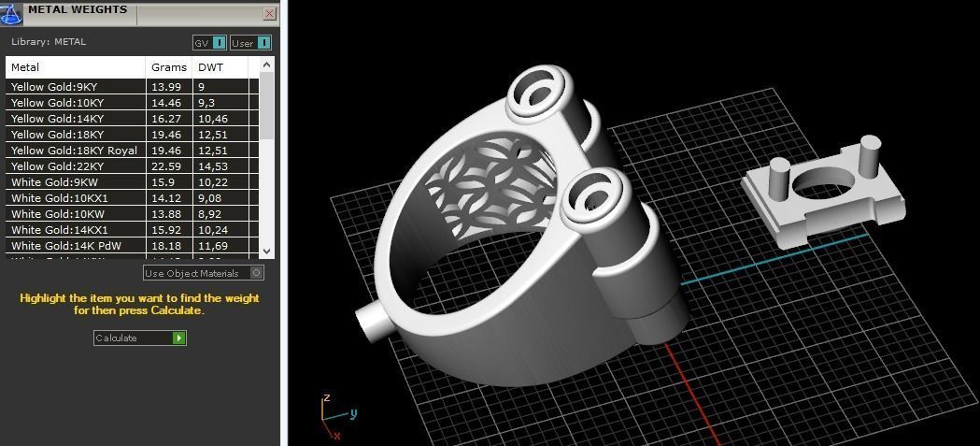Viewport: 980px width, 446px height.
Task: Select Yellow Gold:10KY row
Action: coord(132,103)
